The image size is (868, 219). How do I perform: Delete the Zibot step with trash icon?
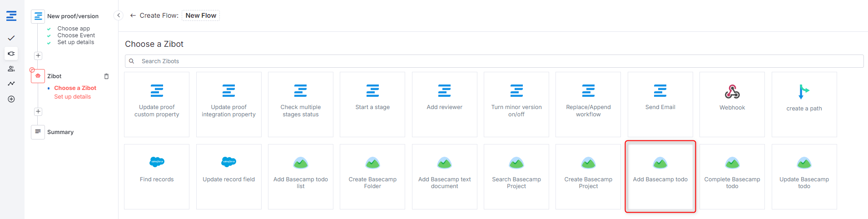[x=106, y=76]
